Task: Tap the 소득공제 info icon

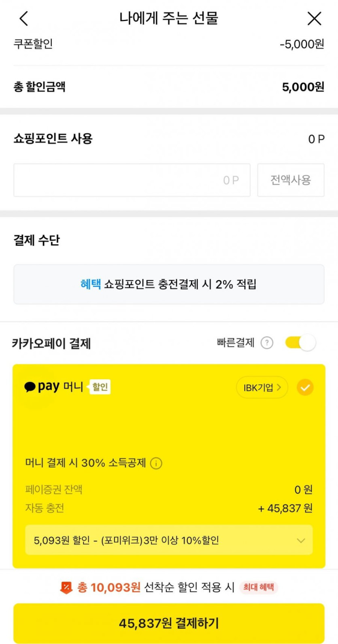Action: [156, 463]
